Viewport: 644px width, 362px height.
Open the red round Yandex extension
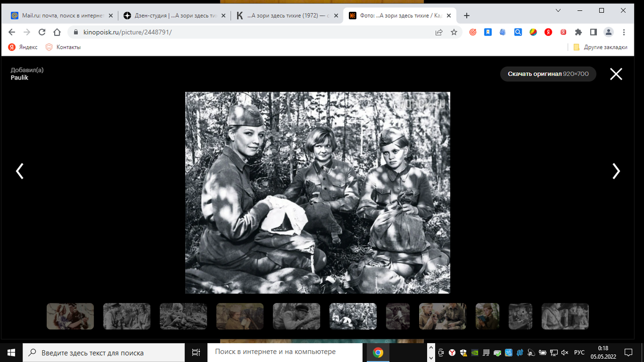548,32
